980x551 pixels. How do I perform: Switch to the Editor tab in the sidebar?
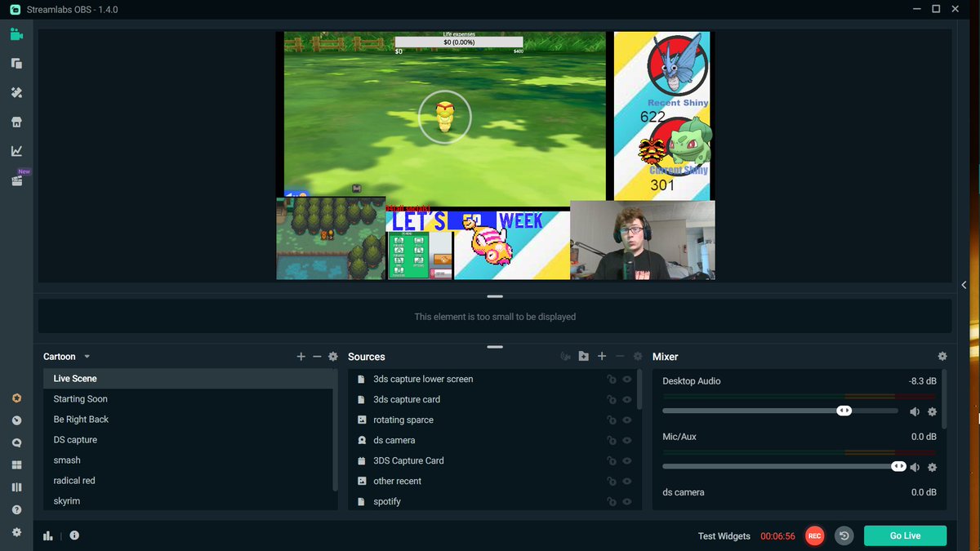click(x=16, y=33)
